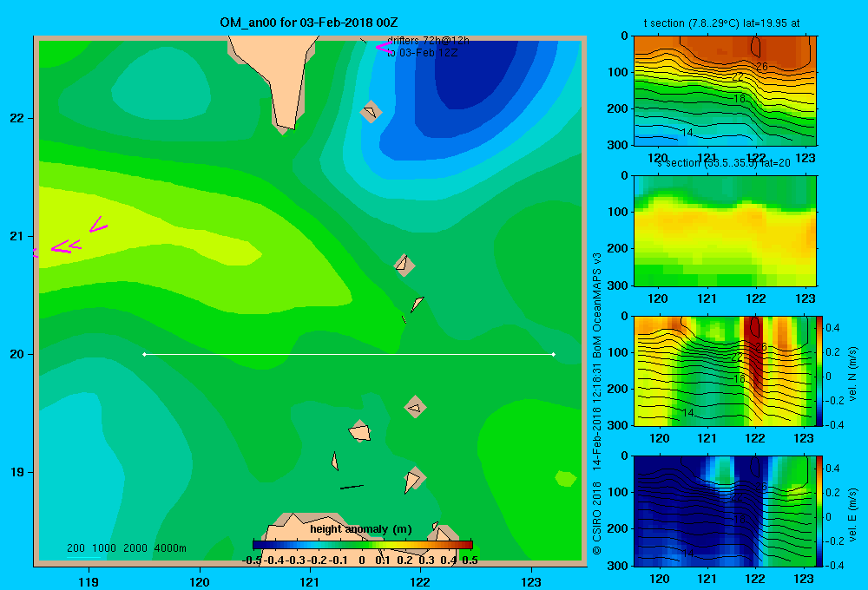Select the magenta drifter arrow beside the drifters label
The width and height of the screenshot is (868, 590).
coord(383,47)
